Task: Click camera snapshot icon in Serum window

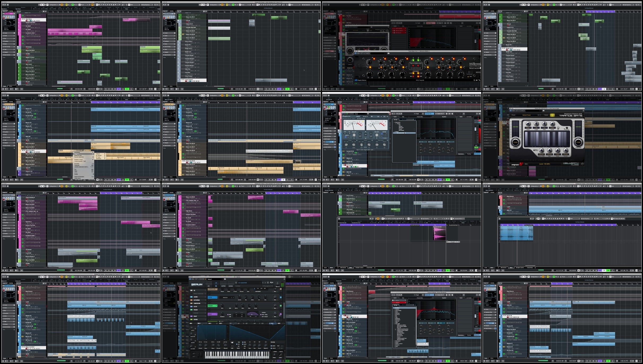Action: point(225,279)
